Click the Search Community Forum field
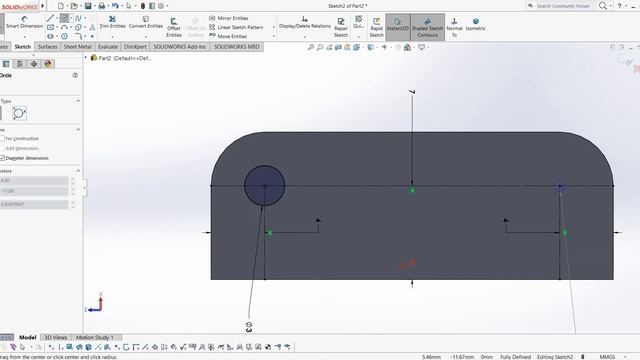This screenshot has width=640, height=360. click(562, 6)
